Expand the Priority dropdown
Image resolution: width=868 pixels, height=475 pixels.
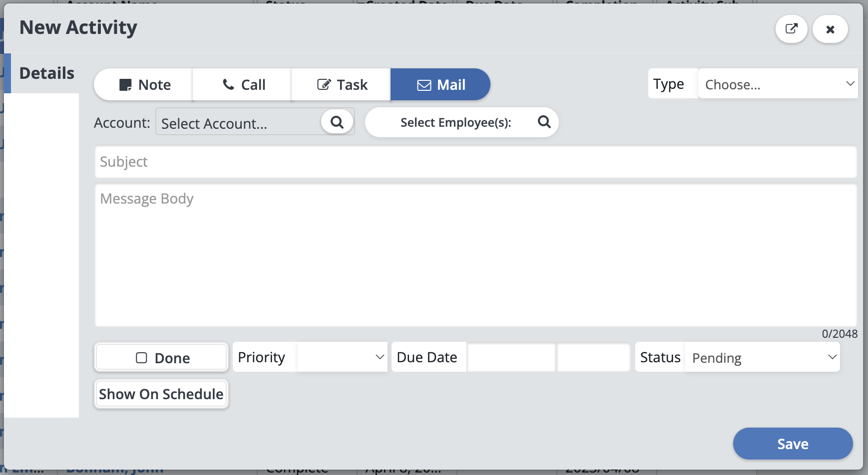(342, 357)
